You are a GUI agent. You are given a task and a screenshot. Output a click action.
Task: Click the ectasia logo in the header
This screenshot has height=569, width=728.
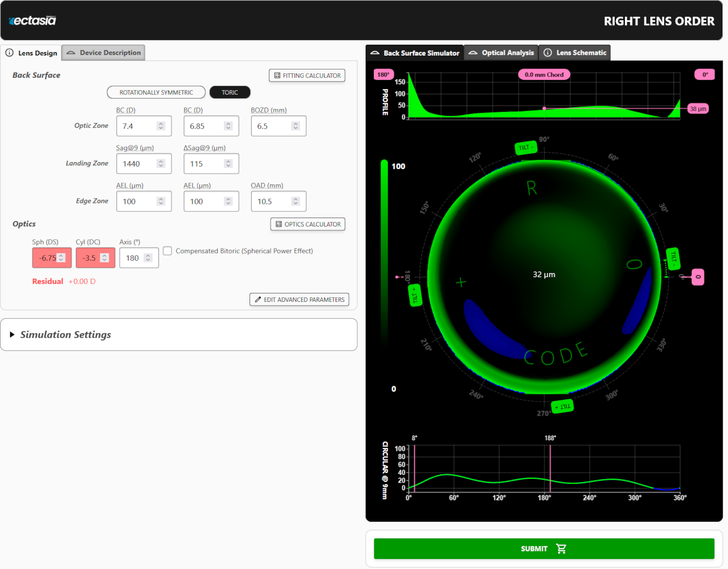(33, 21)
